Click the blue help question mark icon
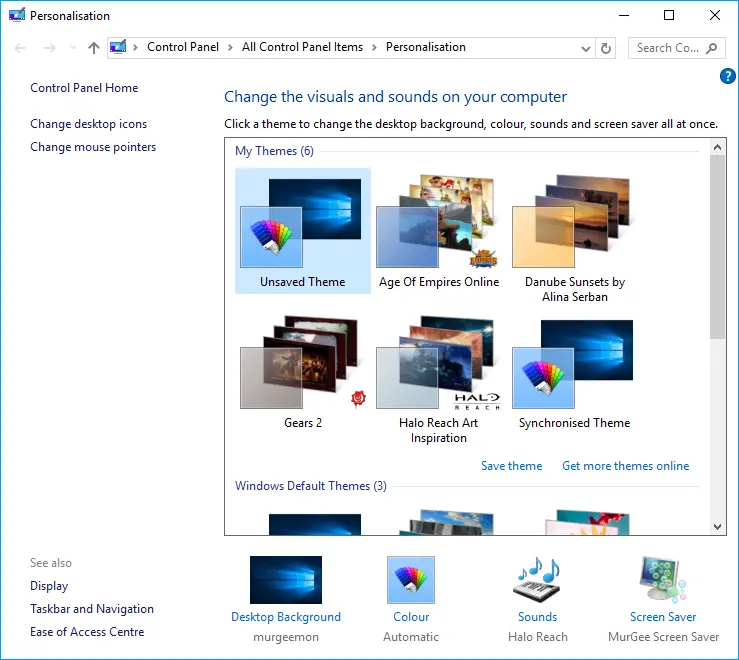Screen dimensions: 739x660 pyautogui.click(x=727, y=76)
